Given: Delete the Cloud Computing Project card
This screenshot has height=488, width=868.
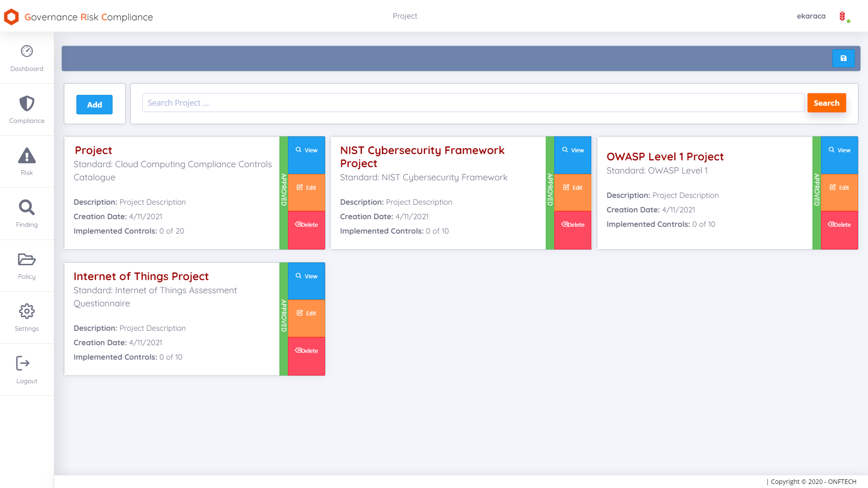Looking at the screenshot, I should tap(307, 230).
